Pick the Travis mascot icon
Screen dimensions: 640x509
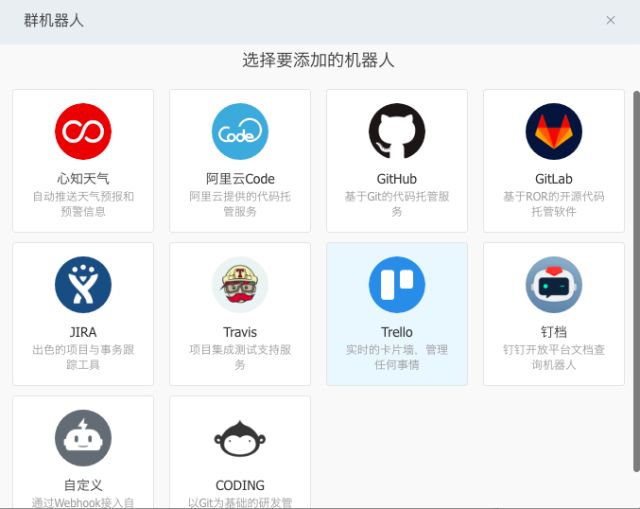[x=240, y=285]
